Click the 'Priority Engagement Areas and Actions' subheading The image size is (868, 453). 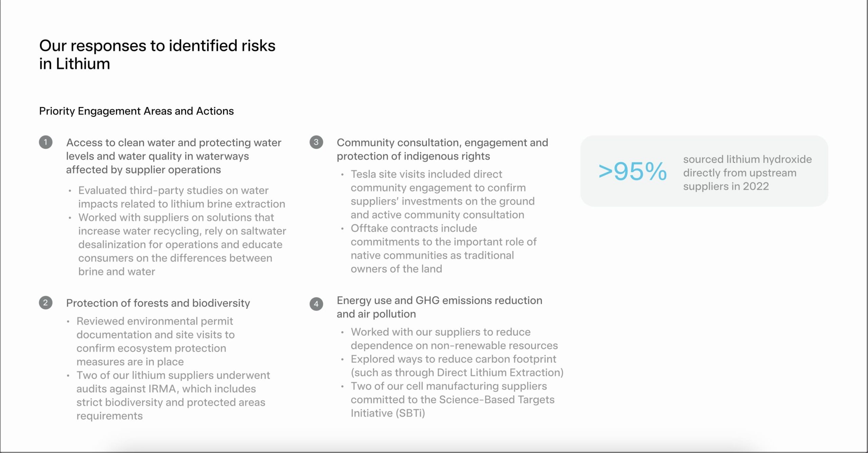[x=136, y=111]
